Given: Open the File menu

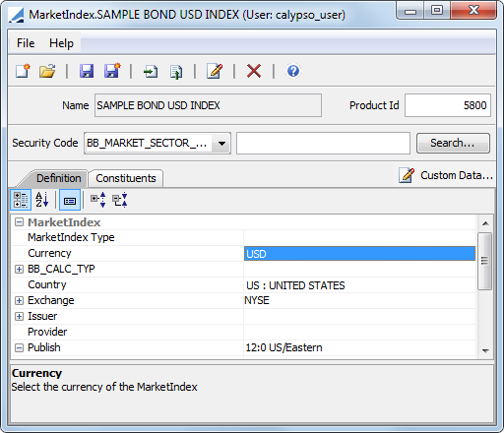Looking at the screenshot, I should tap(26, 43).
